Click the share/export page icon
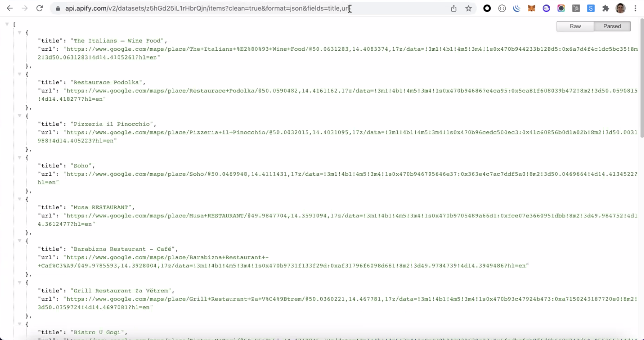This screenshot has width=644, height=340. [x=454, y=9]
